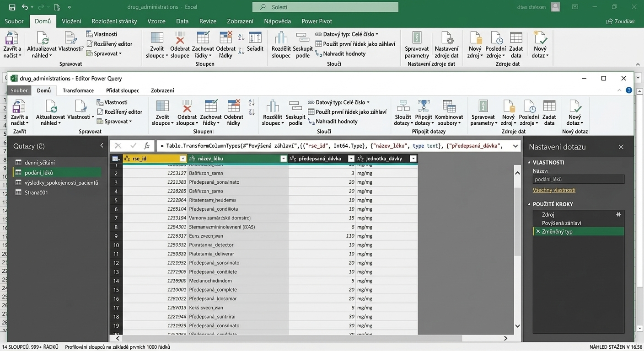Click the Excel search box

tap(325, 7)
